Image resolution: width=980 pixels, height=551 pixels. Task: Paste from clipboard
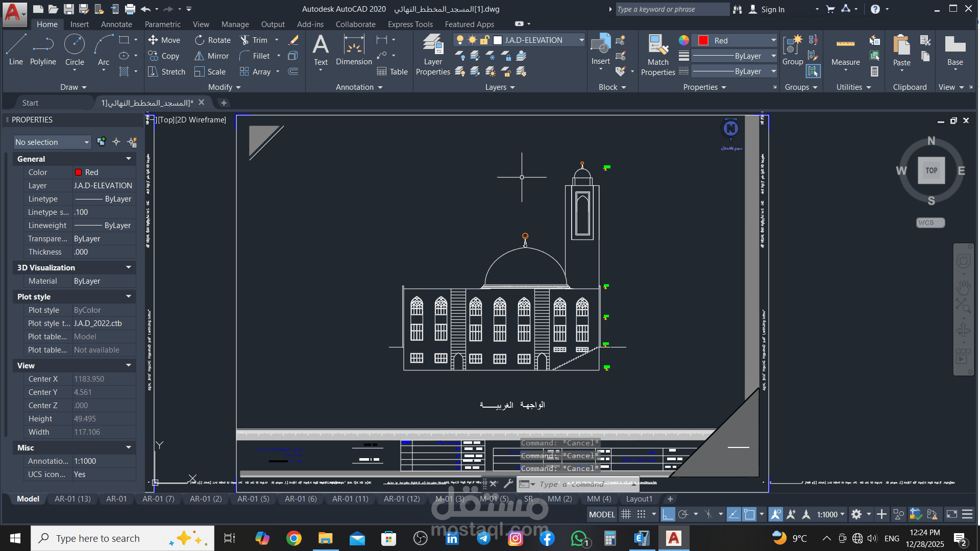pos(901,50)
